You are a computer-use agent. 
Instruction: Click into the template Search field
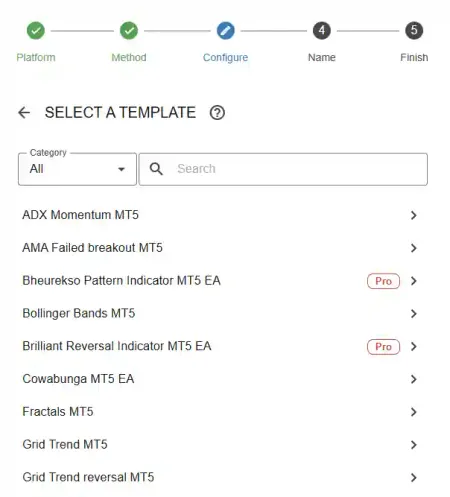point(283,169)
